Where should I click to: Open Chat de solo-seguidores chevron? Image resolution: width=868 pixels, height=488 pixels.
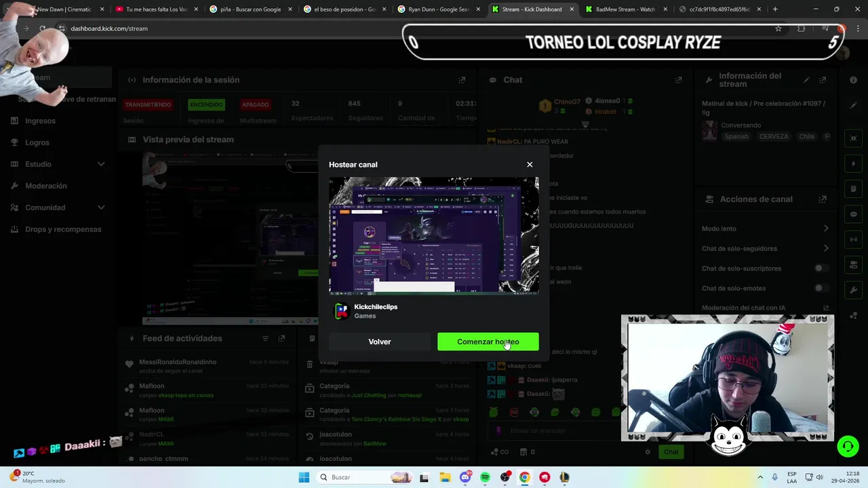pyautogui.click(x=826, y=248)
